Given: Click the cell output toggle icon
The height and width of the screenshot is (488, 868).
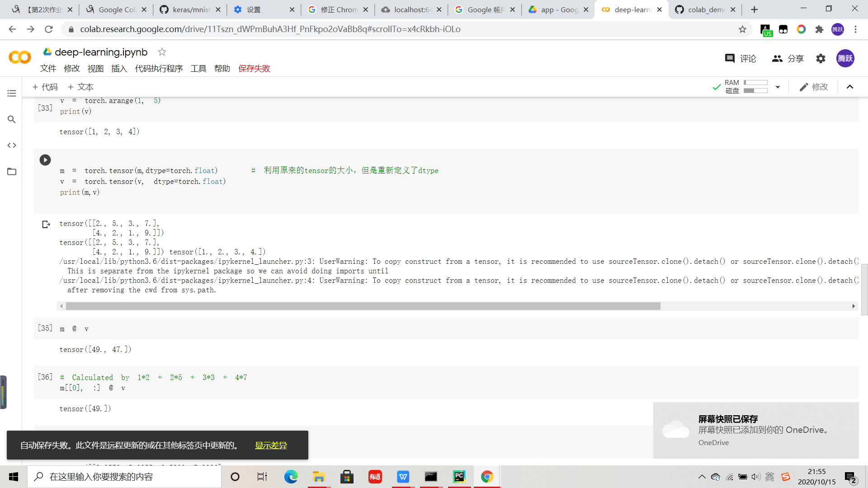Looking at the screenshot, I should (46, 224).
